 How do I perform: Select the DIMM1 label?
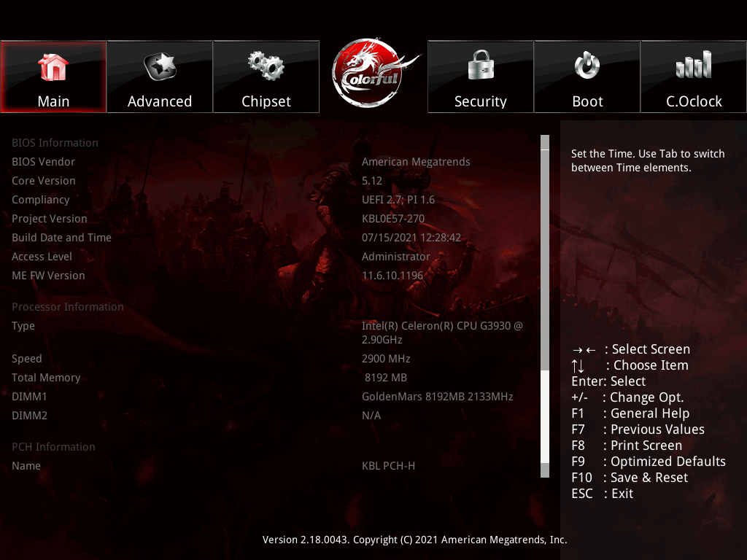[x=29, y=397]
